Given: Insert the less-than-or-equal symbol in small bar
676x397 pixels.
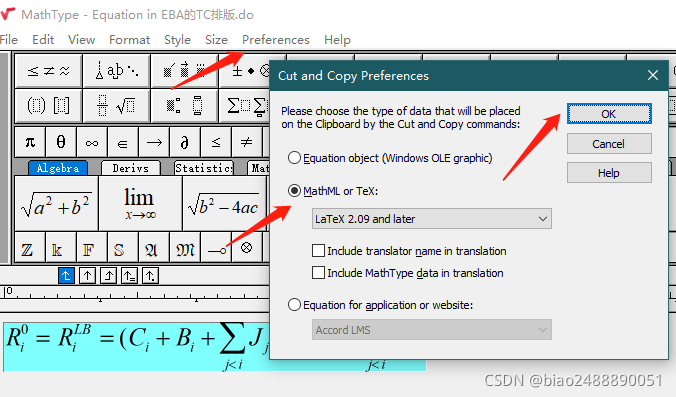Looking at the screenshot, I should coord(216,142).
